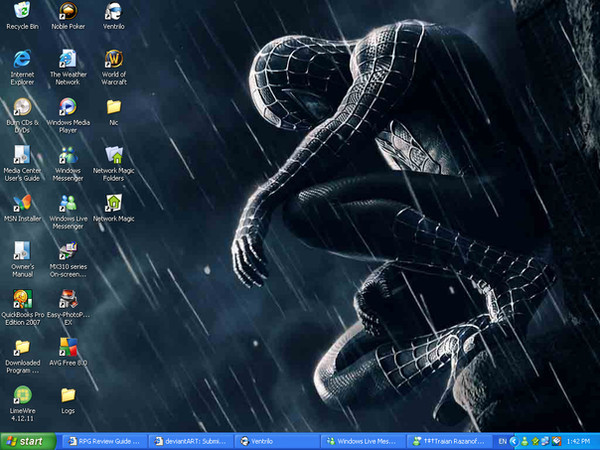Viewport: 600px width, 450px height.
Task: Open the Network Magic Folders shortcut
Action: [x=114, y=154]
